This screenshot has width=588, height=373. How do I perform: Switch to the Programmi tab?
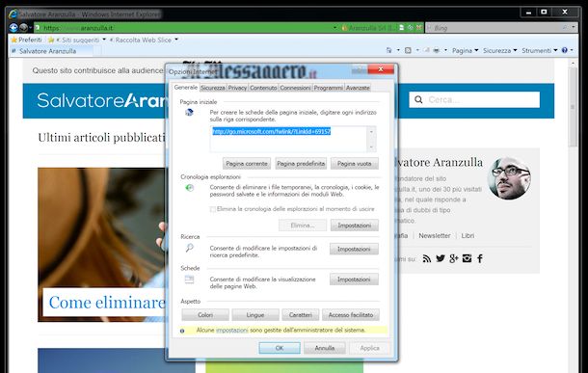coord(328,88)
